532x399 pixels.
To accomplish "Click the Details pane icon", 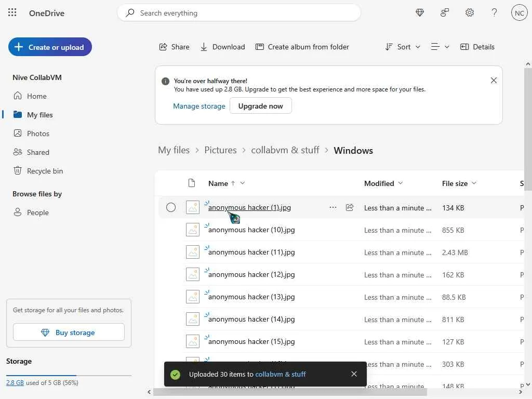I will tap(477, 47).
